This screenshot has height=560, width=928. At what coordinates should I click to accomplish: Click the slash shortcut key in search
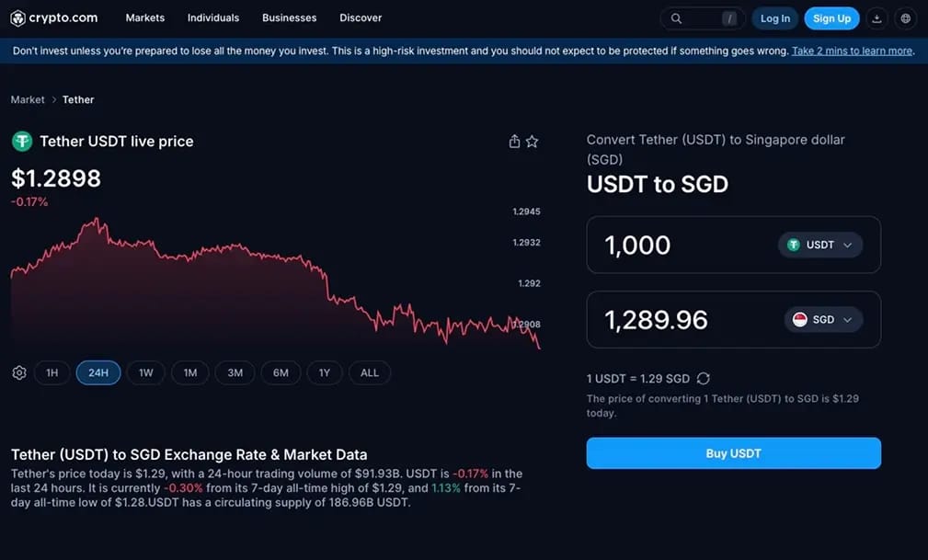(729, 19)
